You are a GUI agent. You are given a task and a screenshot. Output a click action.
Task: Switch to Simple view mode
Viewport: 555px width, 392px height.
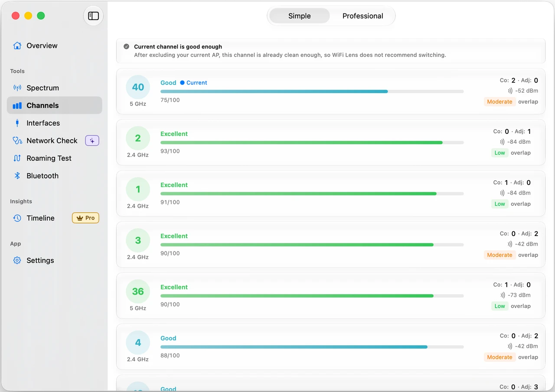[300, 16]
